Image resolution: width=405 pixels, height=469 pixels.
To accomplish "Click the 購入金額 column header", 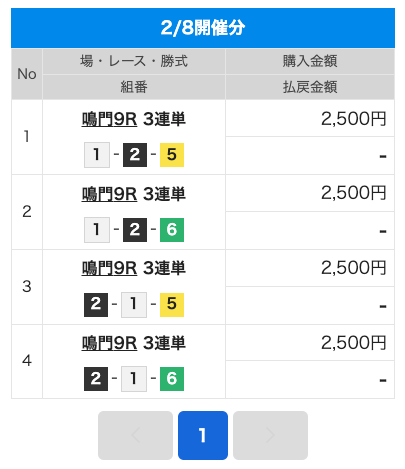I will [310, 61].
